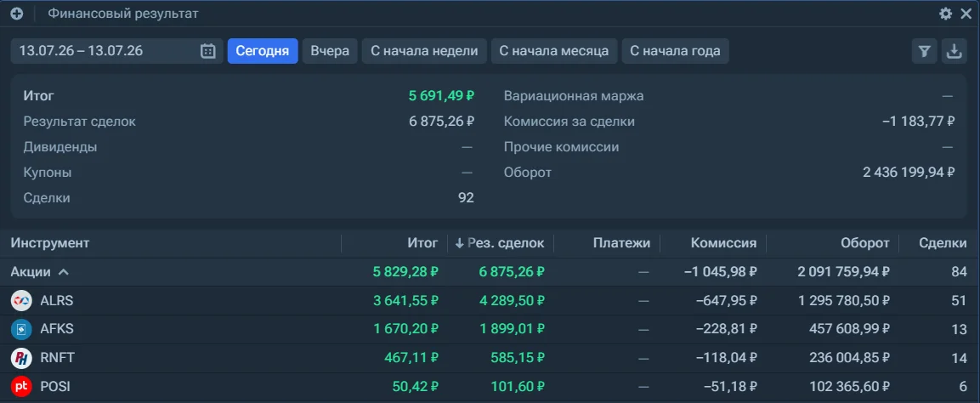Select the ALRS ticker row

coord(490,300)
